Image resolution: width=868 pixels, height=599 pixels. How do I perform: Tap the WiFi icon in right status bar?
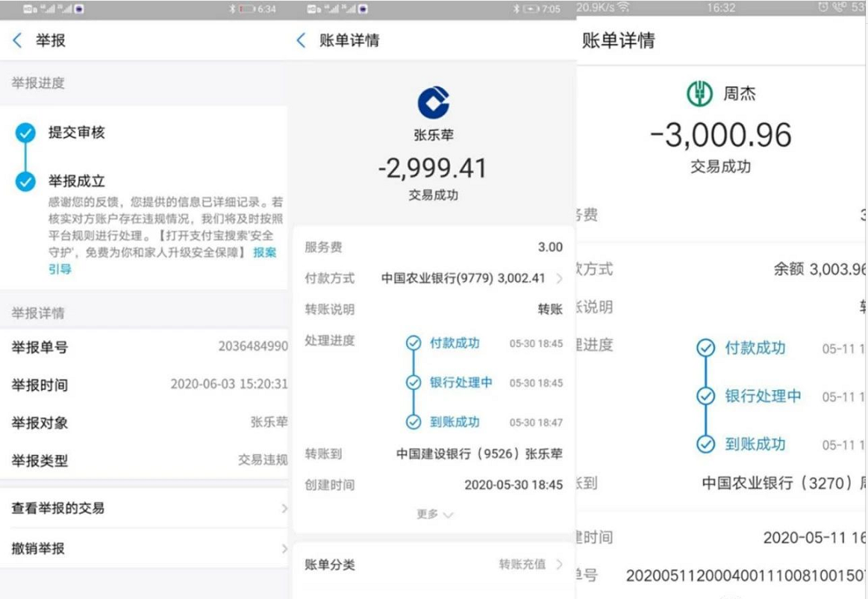click(x=622, y=8)
